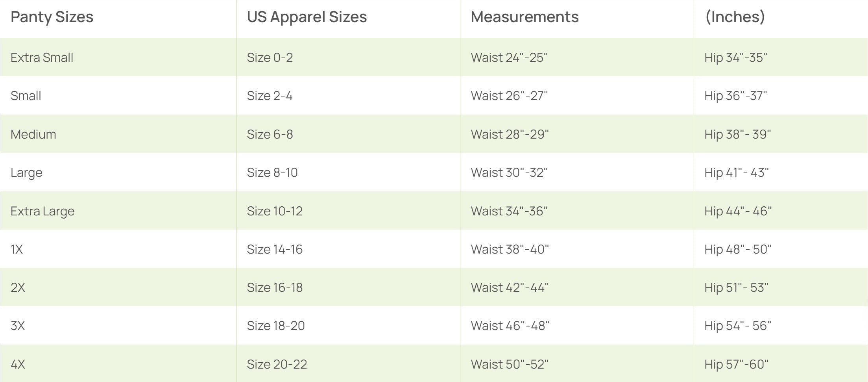Image resolution: width=868 pixels, height=382 pixels.
Task: Click the Size 18-20 cell
Action: coord(275,326)
